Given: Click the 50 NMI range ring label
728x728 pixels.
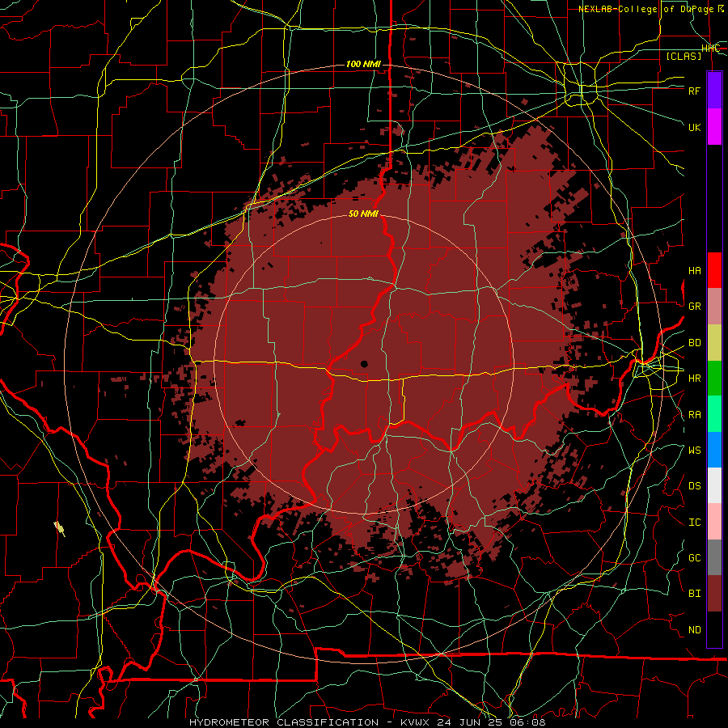Looking at the screenshot, I should click(363, 214).
